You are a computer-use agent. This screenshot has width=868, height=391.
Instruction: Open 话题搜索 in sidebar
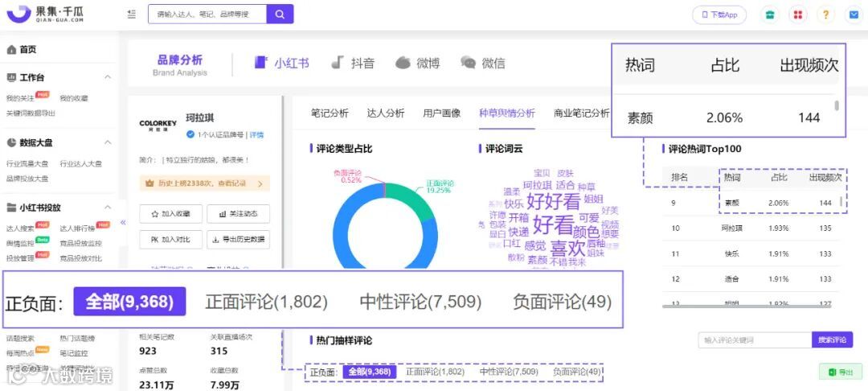click(x=20, y=339)
